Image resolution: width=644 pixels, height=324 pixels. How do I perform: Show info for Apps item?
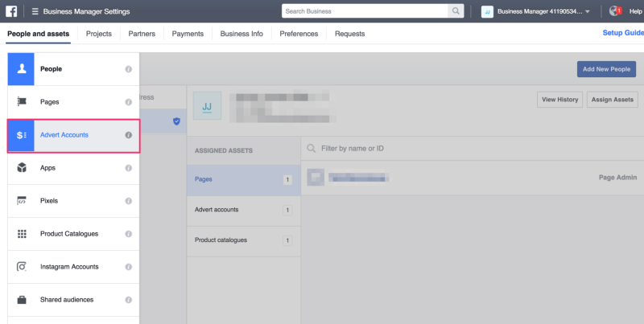pos(129,168)
